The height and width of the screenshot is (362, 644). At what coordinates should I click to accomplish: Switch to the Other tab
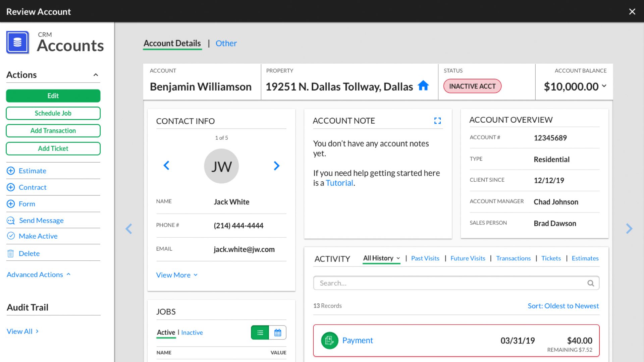pyautogui.click(x=226, y=43)
